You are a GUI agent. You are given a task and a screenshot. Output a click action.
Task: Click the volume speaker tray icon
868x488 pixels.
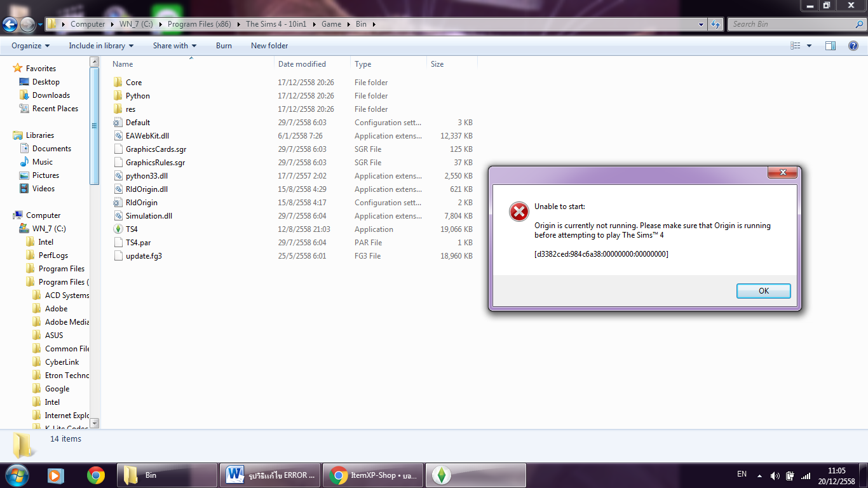click(775, 476)
